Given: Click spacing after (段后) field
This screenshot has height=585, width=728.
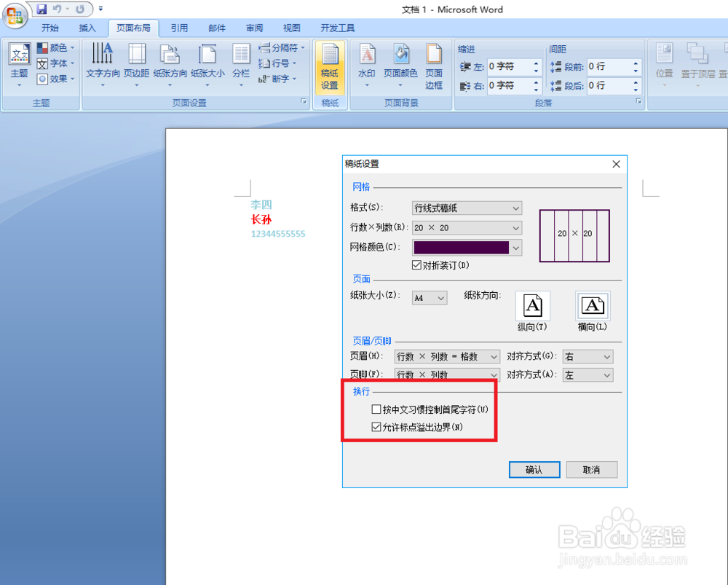Looking at the screenshot, I should click(x=609, y=85).
